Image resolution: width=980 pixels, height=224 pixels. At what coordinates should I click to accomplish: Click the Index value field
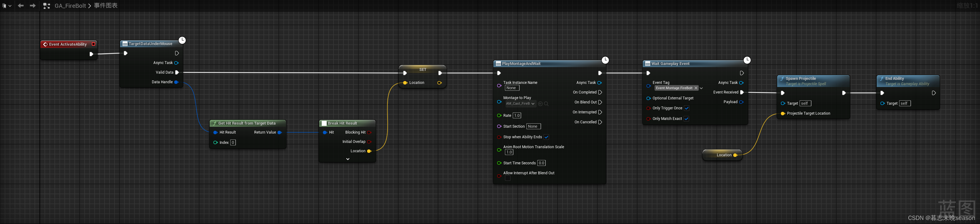[x=233, y=142]
